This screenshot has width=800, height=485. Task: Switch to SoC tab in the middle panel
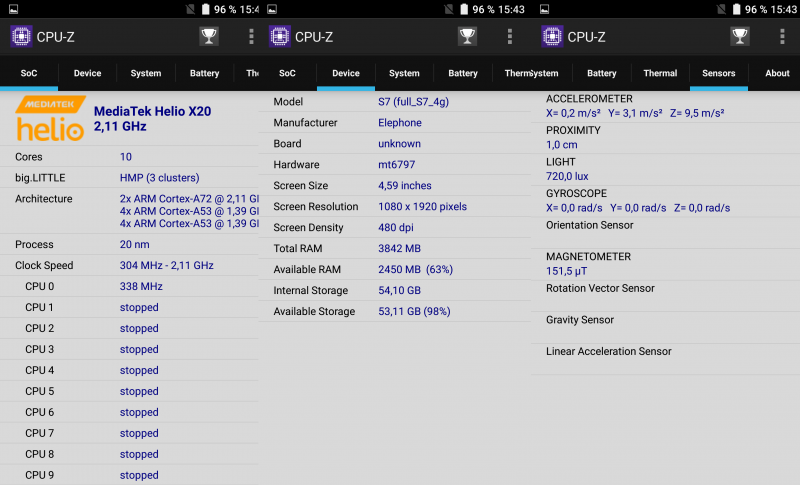[287, 73]
